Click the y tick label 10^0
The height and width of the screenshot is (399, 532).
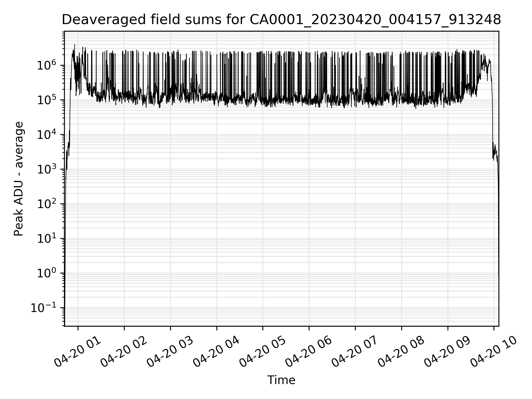[x=47, y=273]
